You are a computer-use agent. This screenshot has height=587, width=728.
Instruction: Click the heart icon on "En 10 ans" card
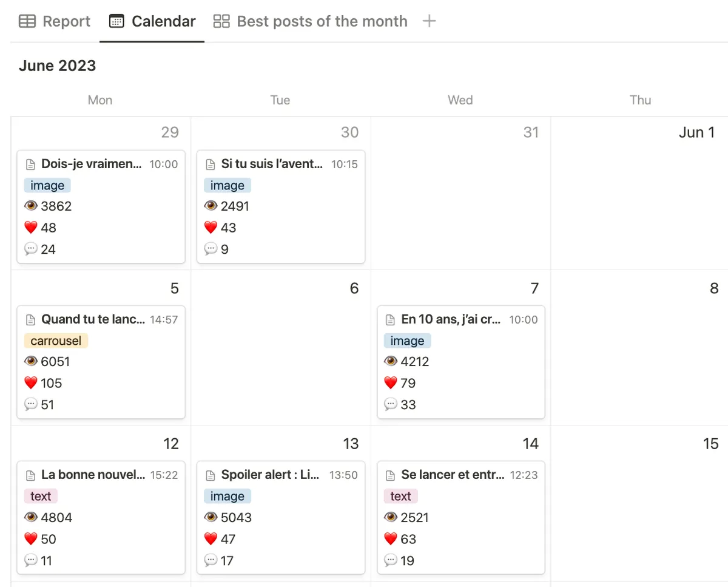(x=391, y=382)
